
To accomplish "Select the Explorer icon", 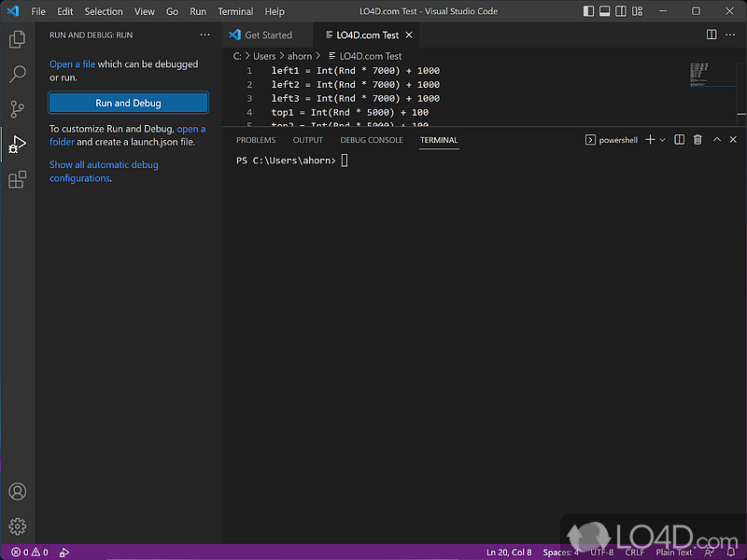I will [x=17, y=39].
